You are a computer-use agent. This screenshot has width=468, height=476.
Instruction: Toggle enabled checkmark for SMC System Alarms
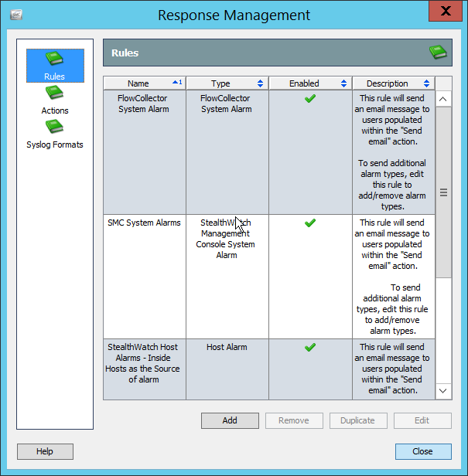pos(310,223)
